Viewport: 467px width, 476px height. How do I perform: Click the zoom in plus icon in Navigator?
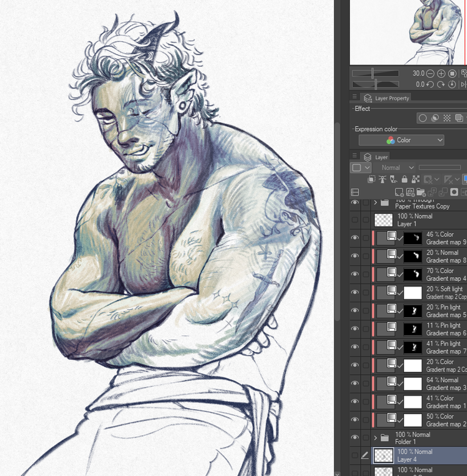(441, 74)
